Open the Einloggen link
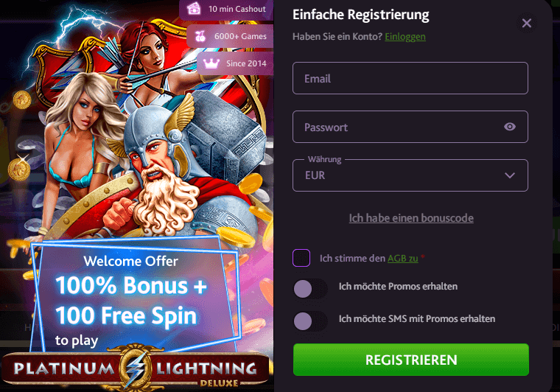 click(405, 36)
